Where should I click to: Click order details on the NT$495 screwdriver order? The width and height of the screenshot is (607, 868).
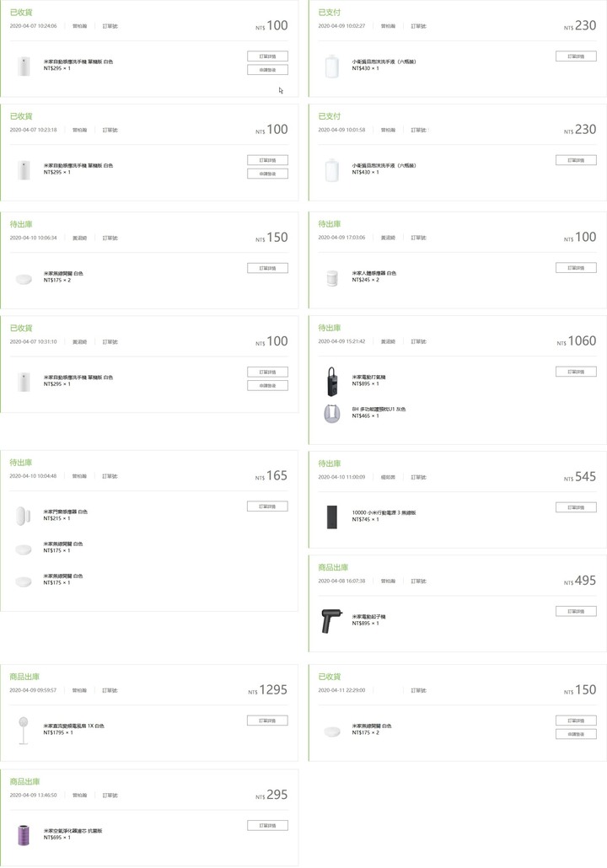576,611
